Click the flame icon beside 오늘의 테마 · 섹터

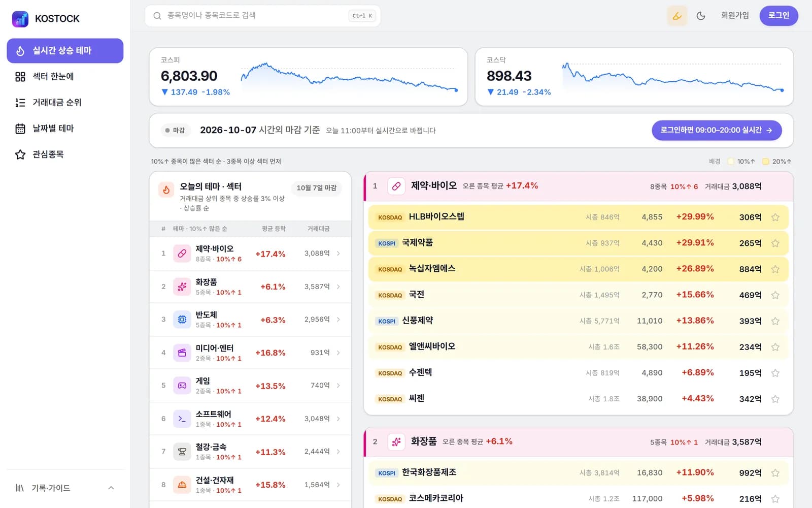click(166, 190)
